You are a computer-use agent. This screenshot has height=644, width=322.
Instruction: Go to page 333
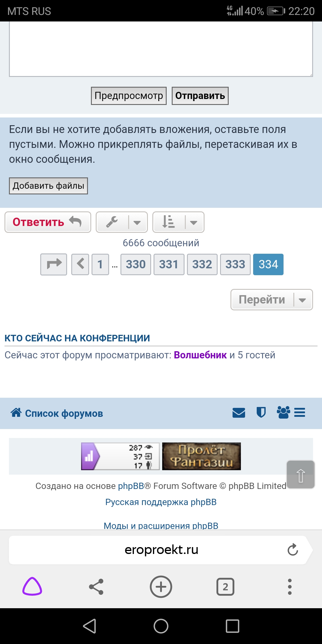235,264
